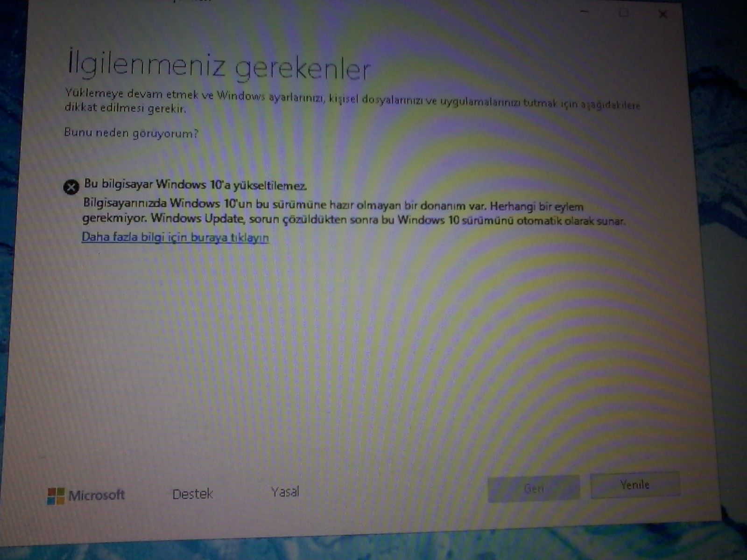This screenshot has height=560, width=747.
Task: Click the line starting 'gerekmiyor. Windows Update'
Action: (354, 219)
